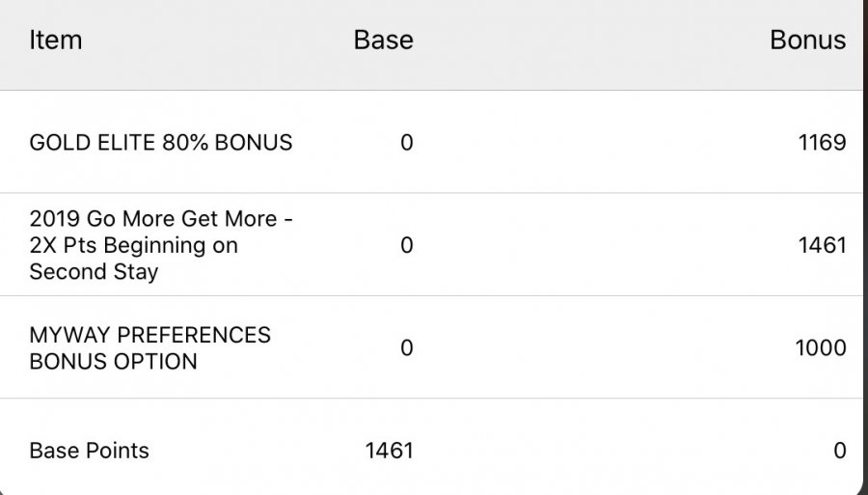Click the Base value for MYWAY PREFERENCES
The height and width of the screenshot is (495, 868).
tap(406, 348)
